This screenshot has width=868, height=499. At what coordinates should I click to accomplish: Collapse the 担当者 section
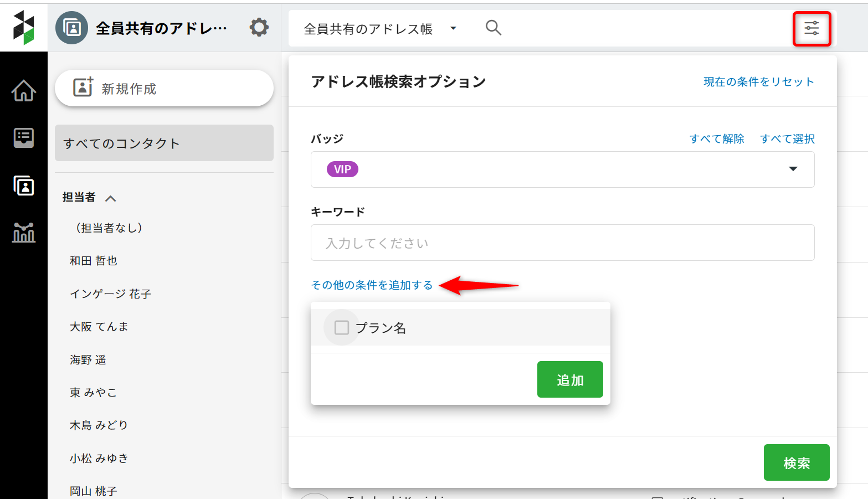tap(111, 198)
